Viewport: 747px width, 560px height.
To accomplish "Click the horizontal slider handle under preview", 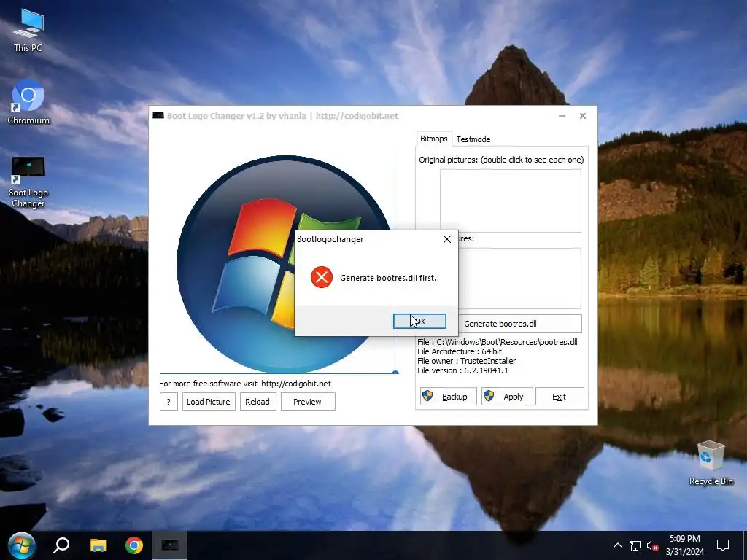I will (395, 372).
